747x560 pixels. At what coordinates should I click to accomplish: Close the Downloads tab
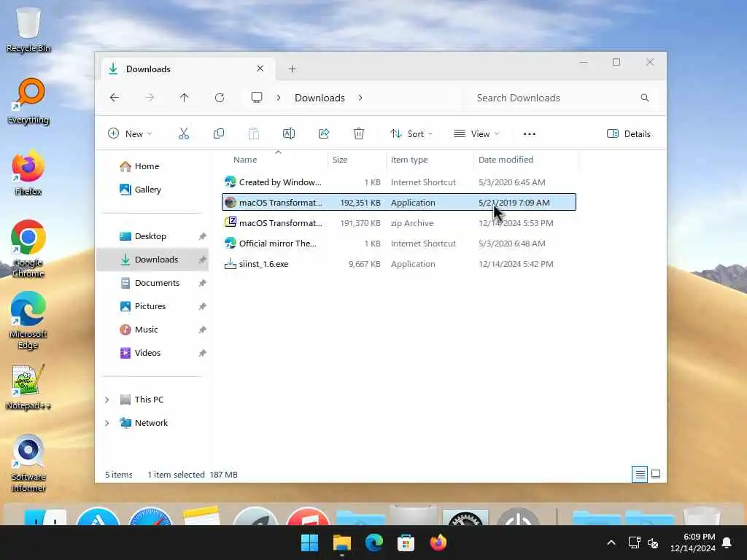260,69
